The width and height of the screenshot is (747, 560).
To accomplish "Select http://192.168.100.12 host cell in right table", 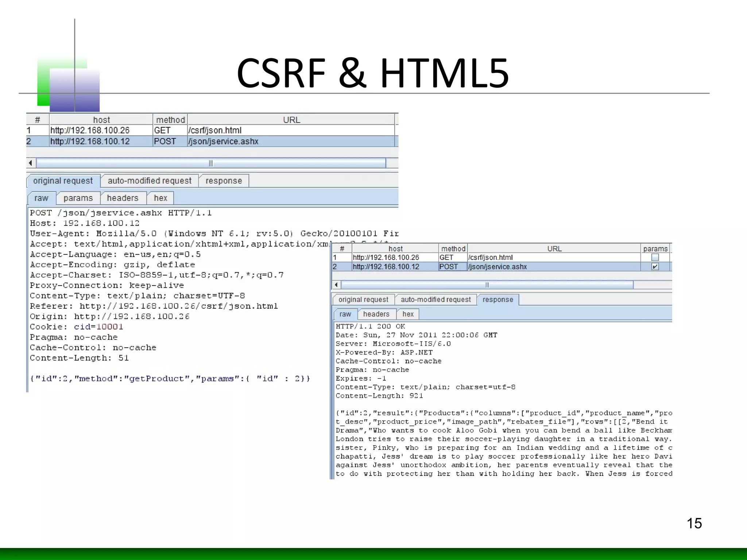I will point(395,267).
